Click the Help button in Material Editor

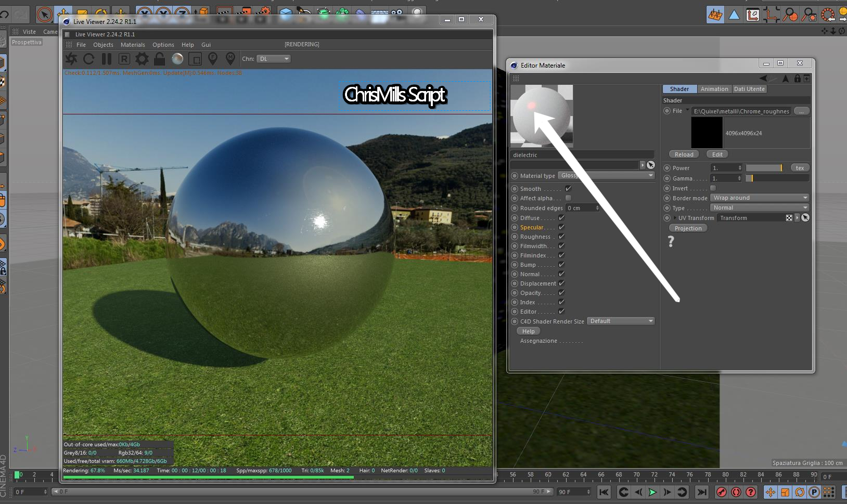coord(529,331)
